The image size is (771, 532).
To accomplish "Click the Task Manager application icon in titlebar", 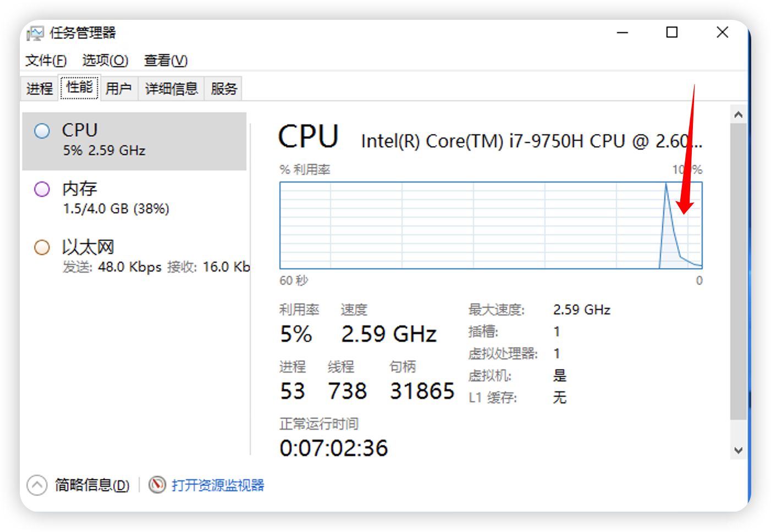I will tap(35, 33).
